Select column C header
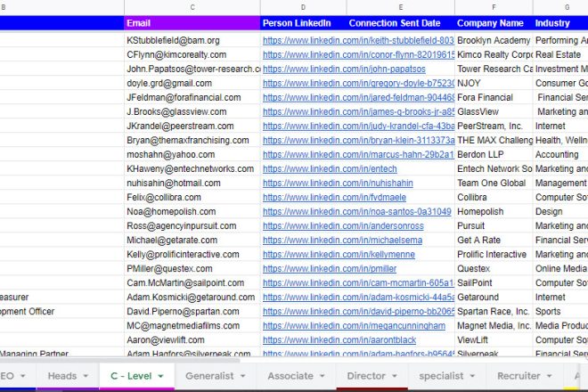 pos(192,7)
